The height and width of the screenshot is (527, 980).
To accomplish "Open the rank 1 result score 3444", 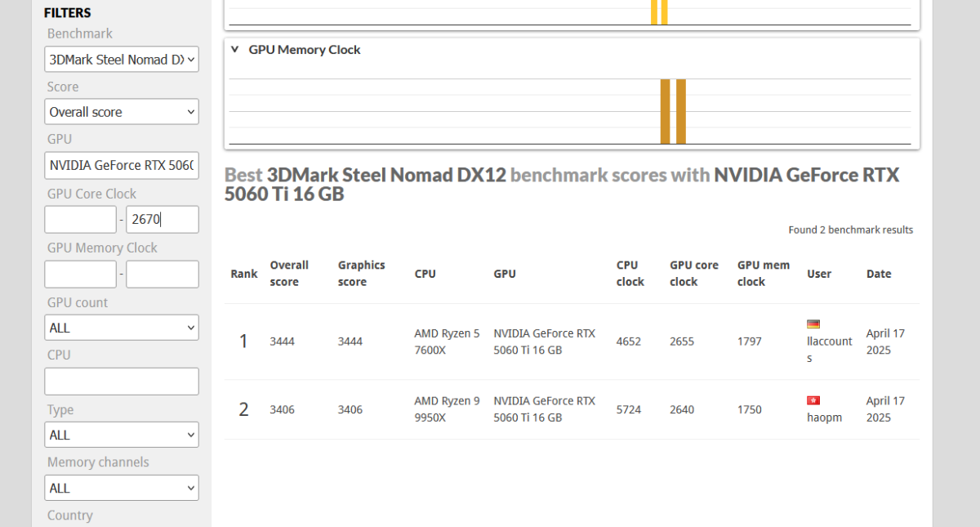I will tap(281, 342).
